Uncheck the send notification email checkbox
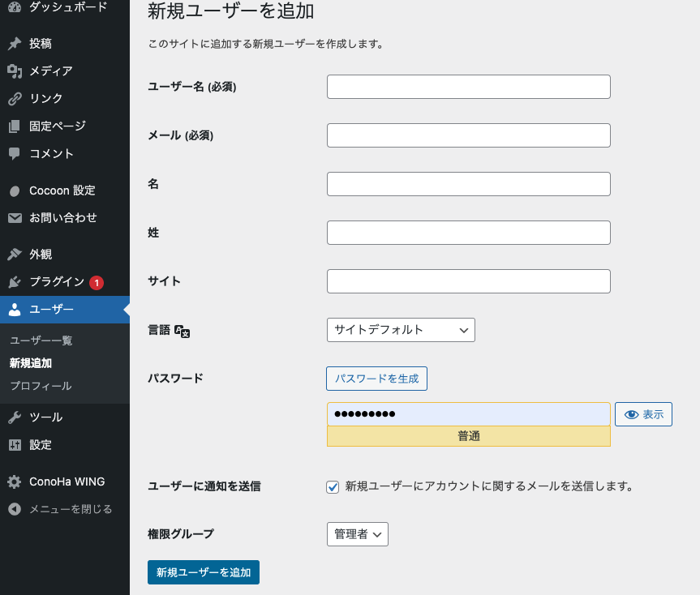The image size is (700, 595). click(333, 487)
